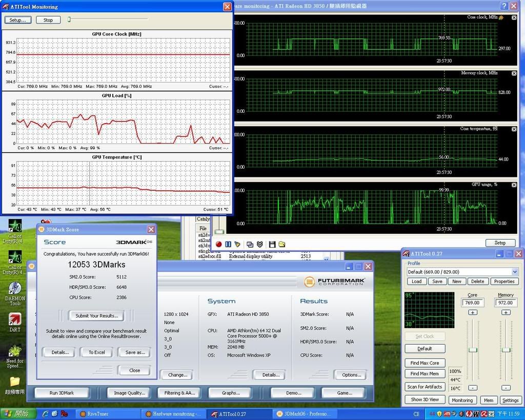Expand the ATITool Profile dropdown
This screenshot has height=420, width=525.
(515, 272)
